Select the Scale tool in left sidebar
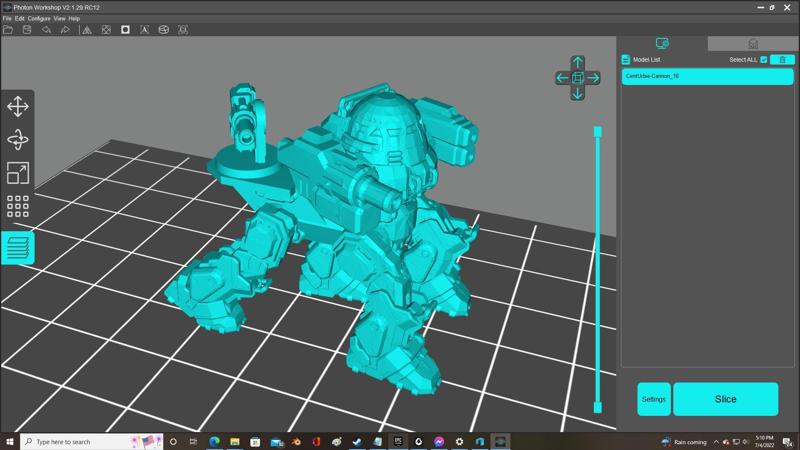This screenshot has height=450, width=800. 17,173
